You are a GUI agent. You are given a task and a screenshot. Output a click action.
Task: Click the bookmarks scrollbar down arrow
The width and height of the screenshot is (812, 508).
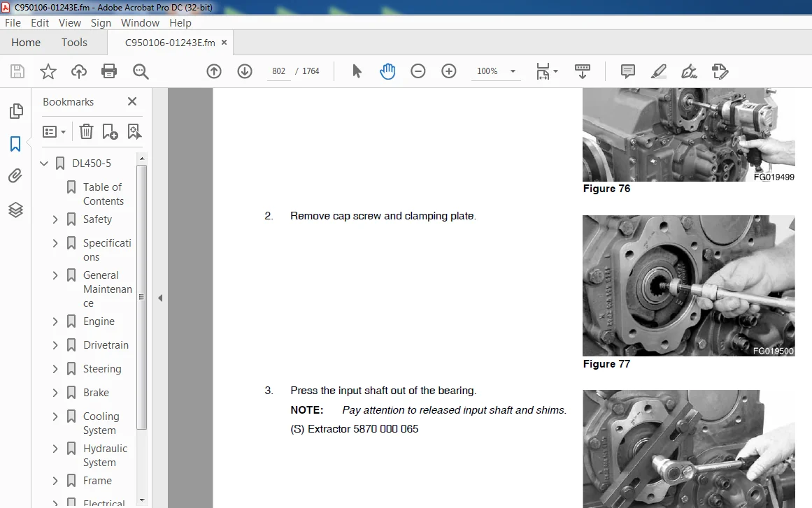click(x=142, y=500)
